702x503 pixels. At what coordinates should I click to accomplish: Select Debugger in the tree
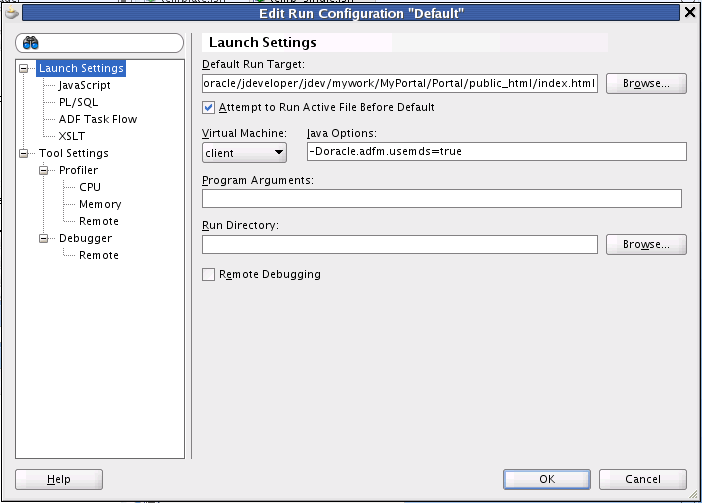(x=85, y=238)
